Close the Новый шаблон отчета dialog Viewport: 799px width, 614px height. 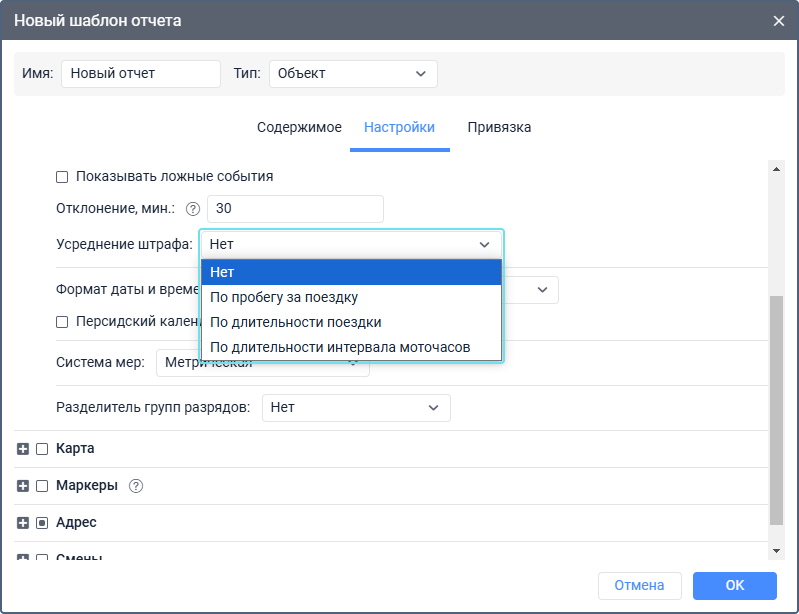click(x=779, y=20)
